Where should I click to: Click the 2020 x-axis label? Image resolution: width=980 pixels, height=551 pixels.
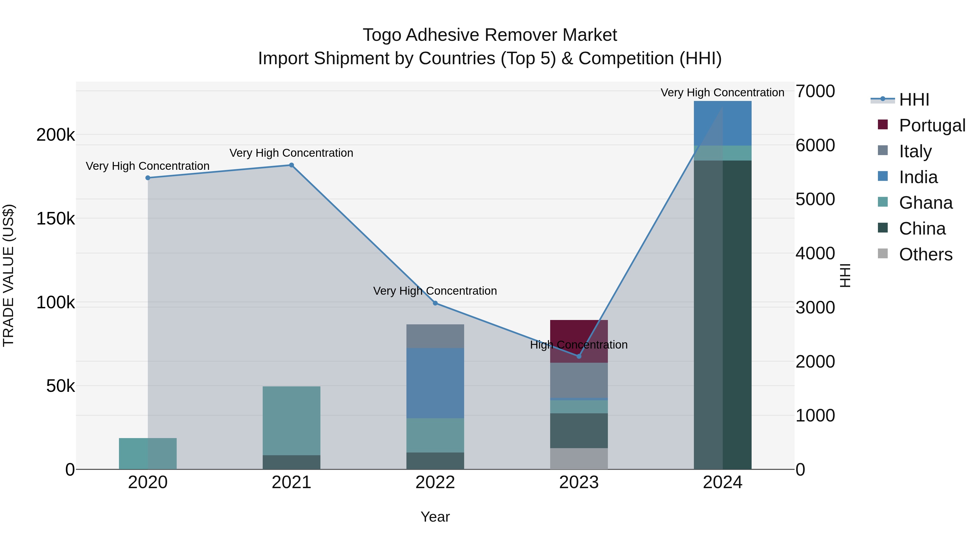(148, 482)
